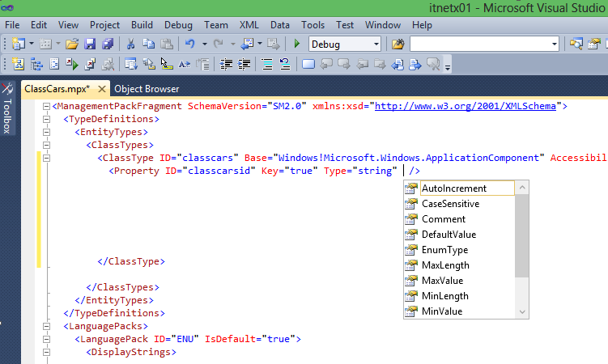Click the Copy icon in toolbar

148,44
